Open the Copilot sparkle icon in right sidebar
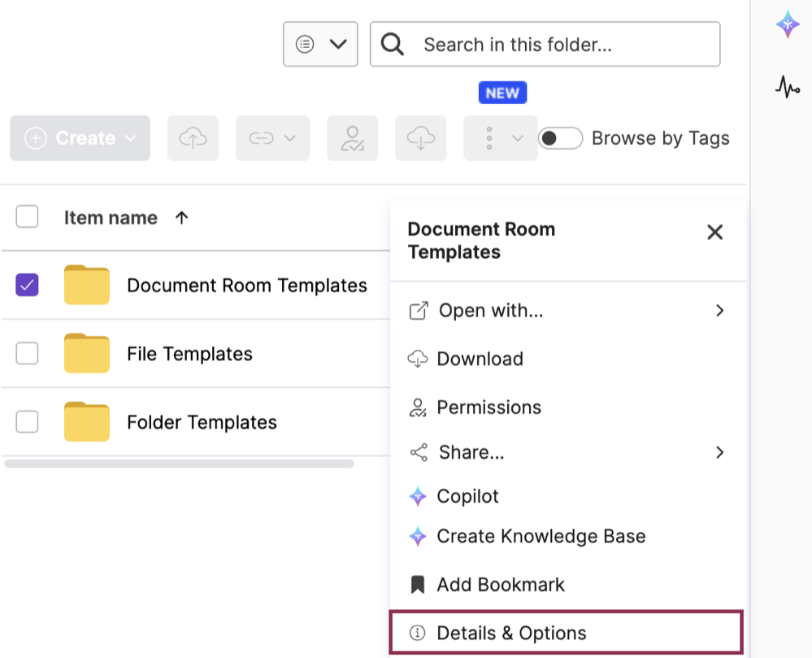Screen dimensions: 812x658 click(788, 24)
